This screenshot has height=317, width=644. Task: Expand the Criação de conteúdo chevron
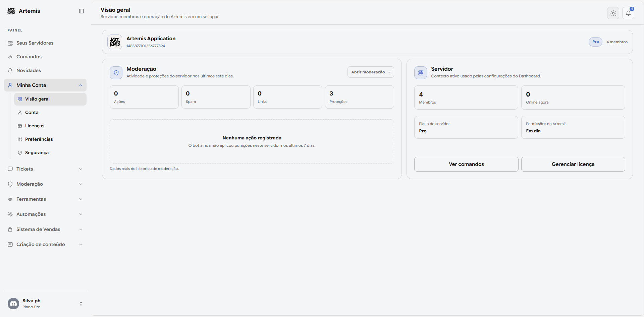(x=80, y=244)
